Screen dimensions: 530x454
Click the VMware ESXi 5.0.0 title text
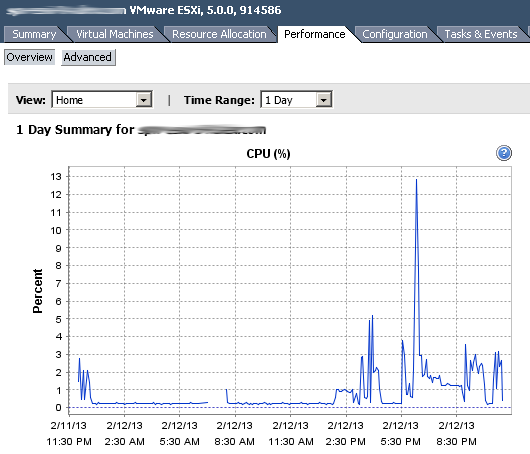coord(206,10)
